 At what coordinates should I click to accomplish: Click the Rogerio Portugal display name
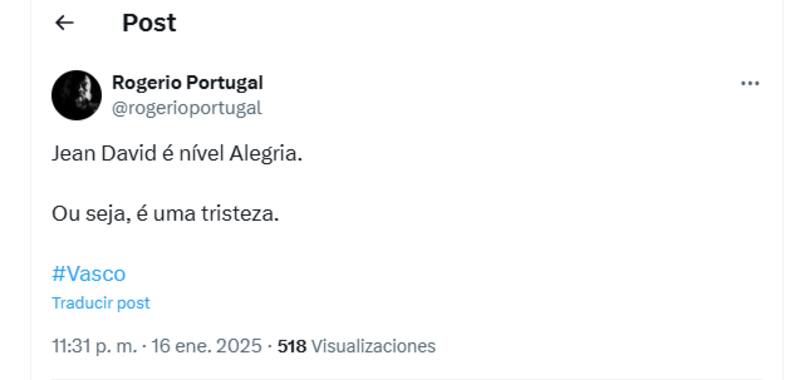point(188,82)
